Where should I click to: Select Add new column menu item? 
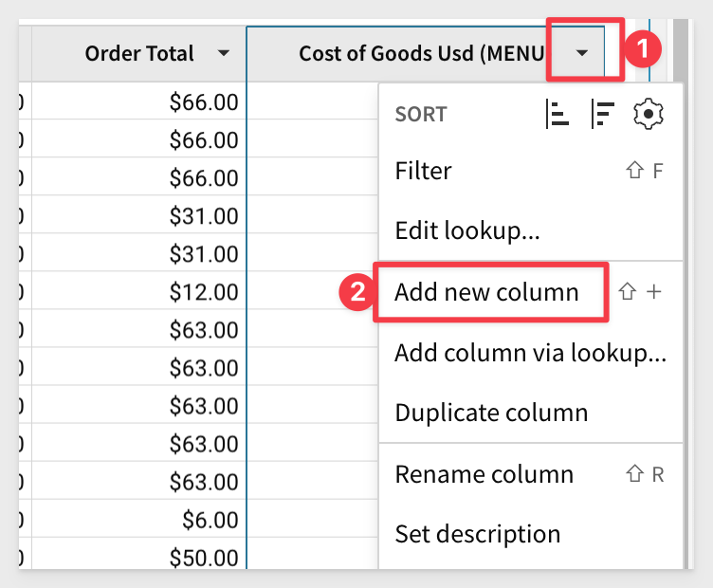pos(486,292)
